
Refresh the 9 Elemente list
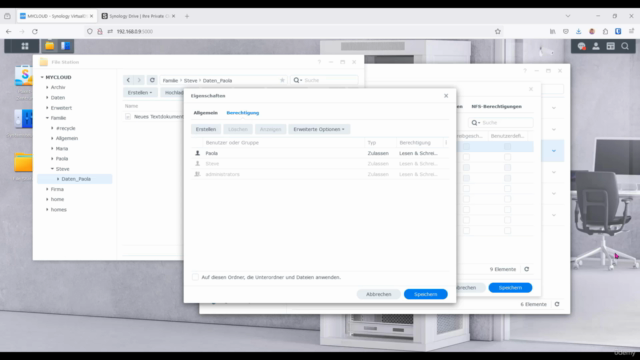(x=527, y=269)
